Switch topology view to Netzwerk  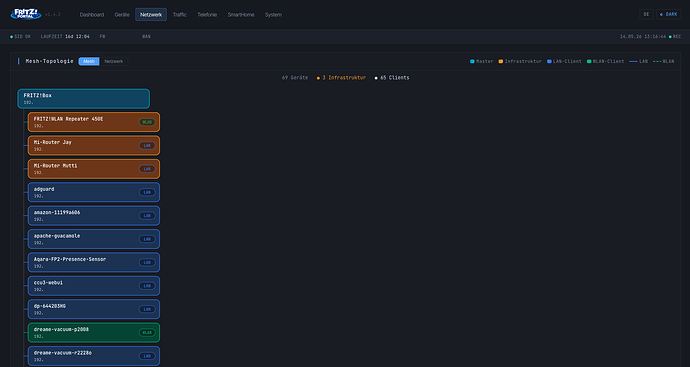[114, 61]
